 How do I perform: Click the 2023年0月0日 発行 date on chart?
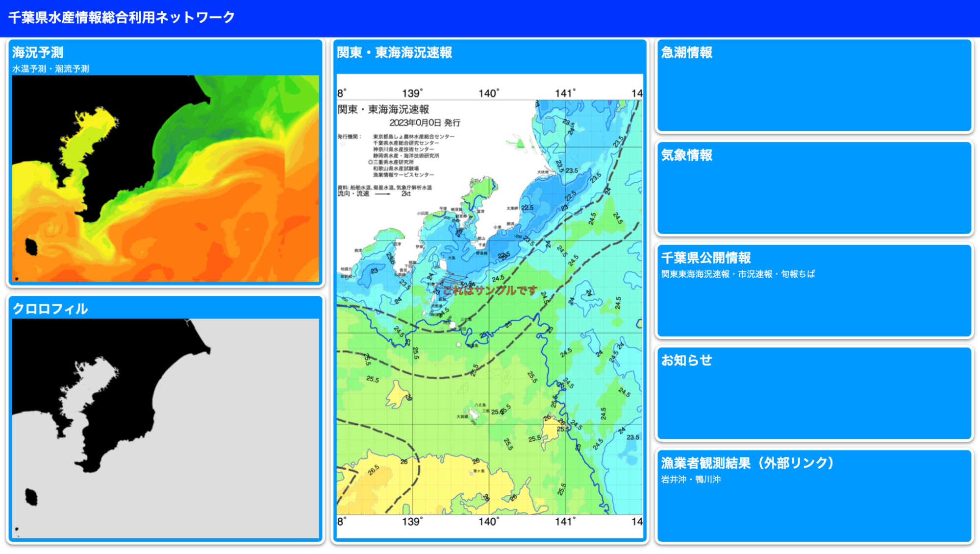coord(425,122)
